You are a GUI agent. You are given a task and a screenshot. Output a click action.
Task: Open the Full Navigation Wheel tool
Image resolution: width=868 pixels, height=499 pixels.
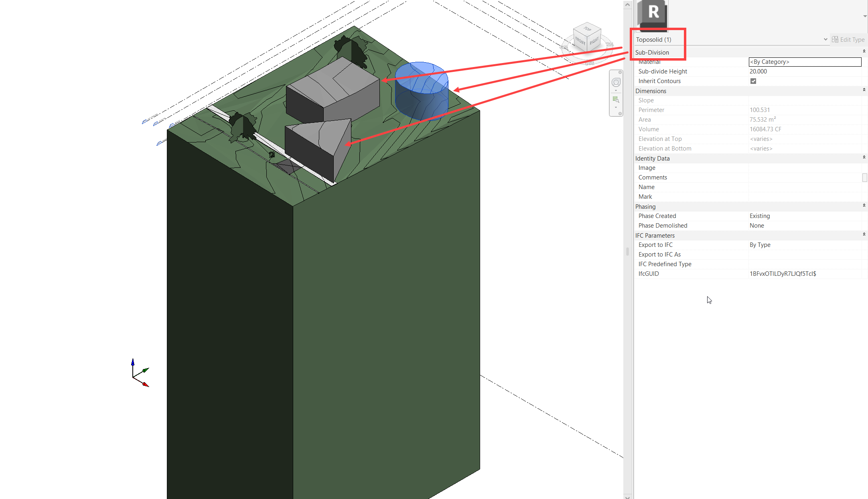616,83
